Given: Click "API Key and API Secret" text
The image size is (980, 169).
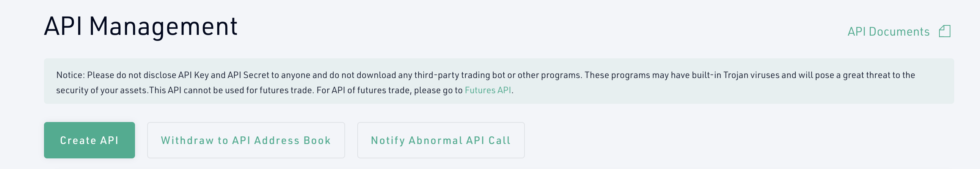Looking at the screenshot, I should 225,75.
